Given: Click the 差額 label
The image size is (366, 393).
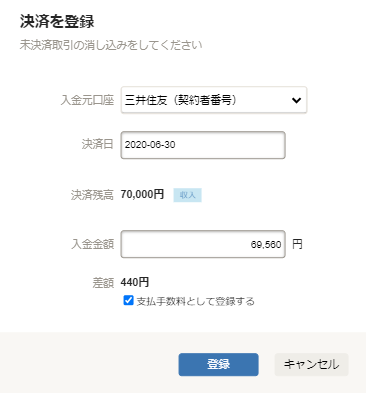Looking at the screenshot, I should [x=103, y=283].
